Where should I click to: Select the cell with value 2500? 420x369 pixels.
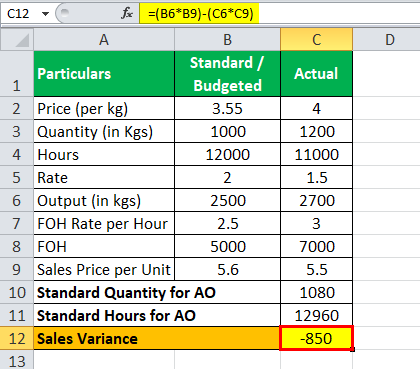[227, 200]
